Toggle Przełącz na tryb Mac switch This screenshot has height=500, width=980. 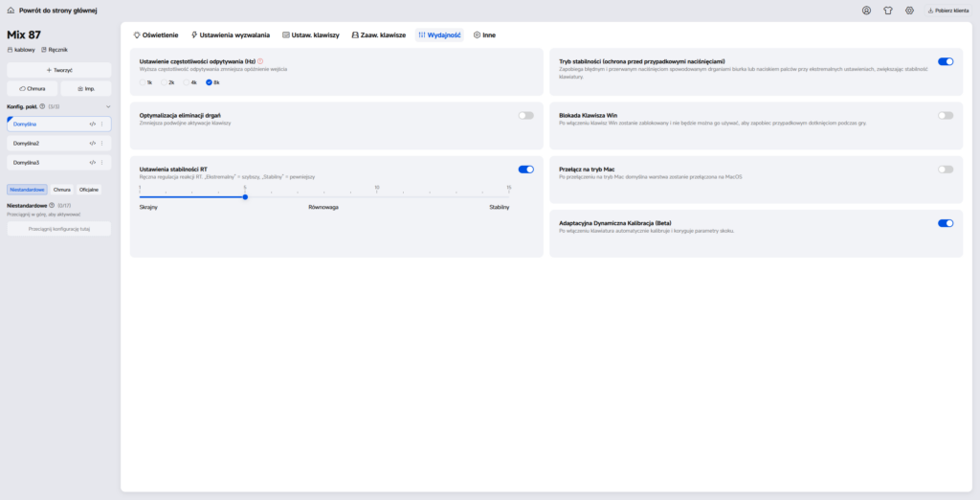[x=946, y=169]
